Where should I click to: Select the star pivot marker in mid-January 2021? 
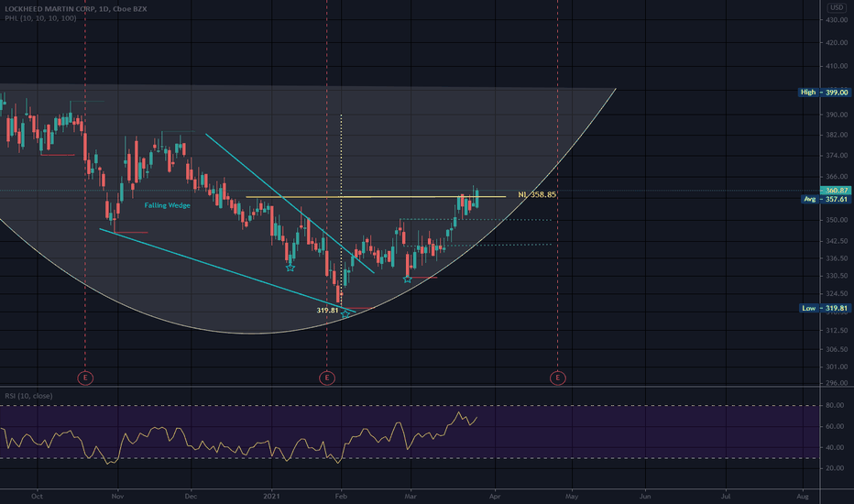[x=290, y=268]
